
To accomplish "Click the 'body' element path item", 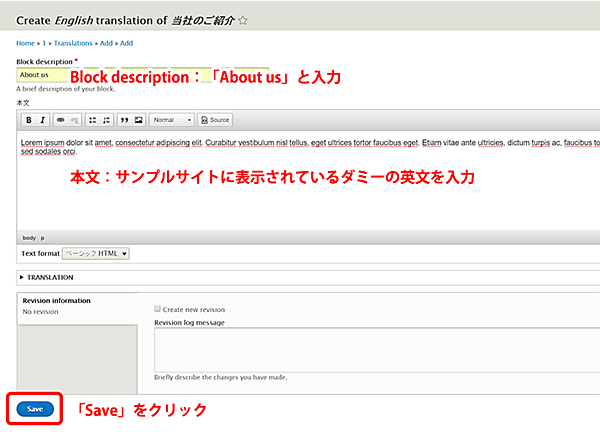I will pyautogui.click(x=29, y=238).
